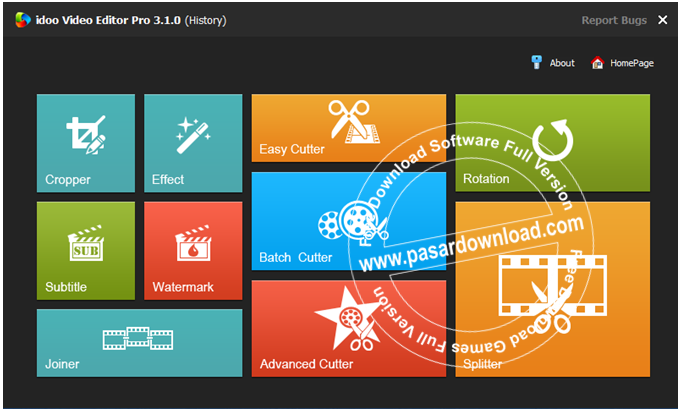Click the Subtitle label text
The image size is (681, 411).
coord(66,287)
